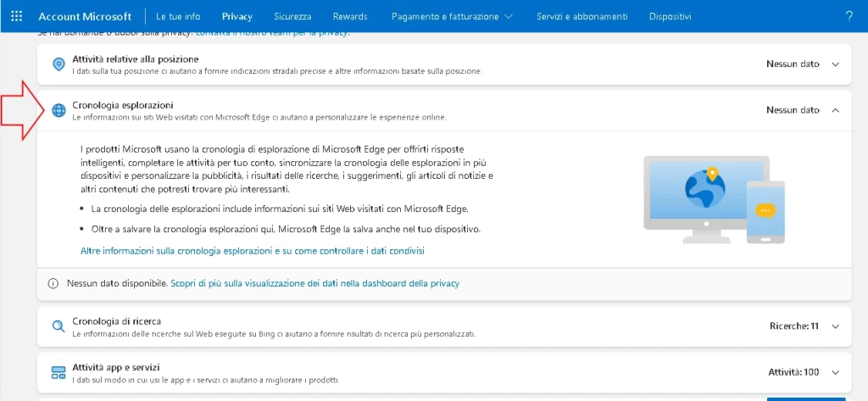Screen dimensions: 868x401
Task: Open the Scopri di più sulla visualizzazione dei dati link
Action: 315,283
